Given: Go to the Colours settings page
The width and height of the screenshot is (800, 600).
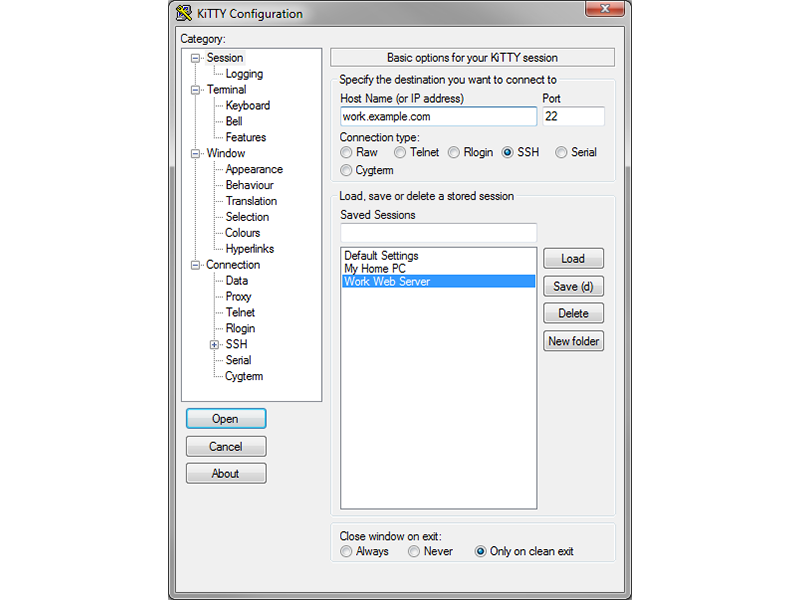Looking at the screenshot, I should point(243,233).
